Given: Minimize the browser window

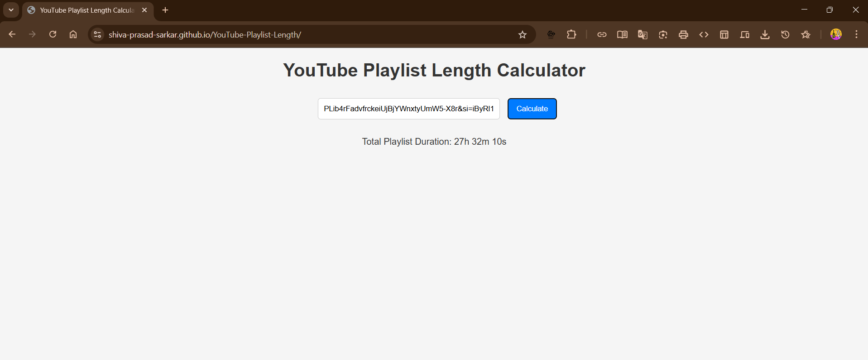Looking at the screenshot, I should click(805, 10).
